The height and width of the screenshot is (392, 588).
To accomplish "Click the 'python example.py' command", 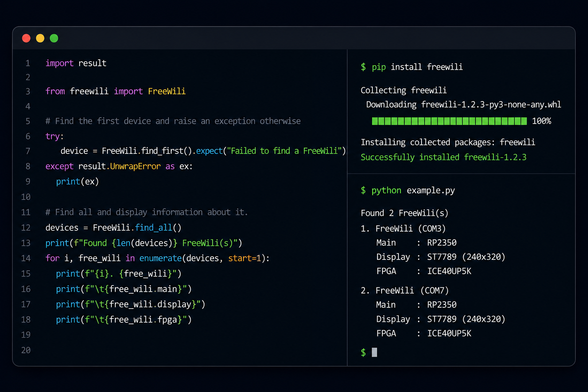I will tap(413, 191).
